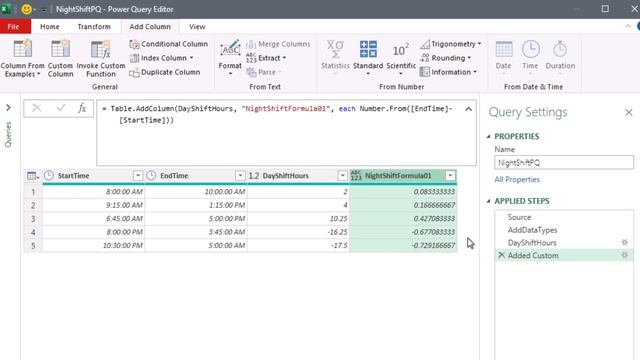This screenshot has height=360, width=640.
Task: Open Column From Examples tool
Action: [22, 58]
